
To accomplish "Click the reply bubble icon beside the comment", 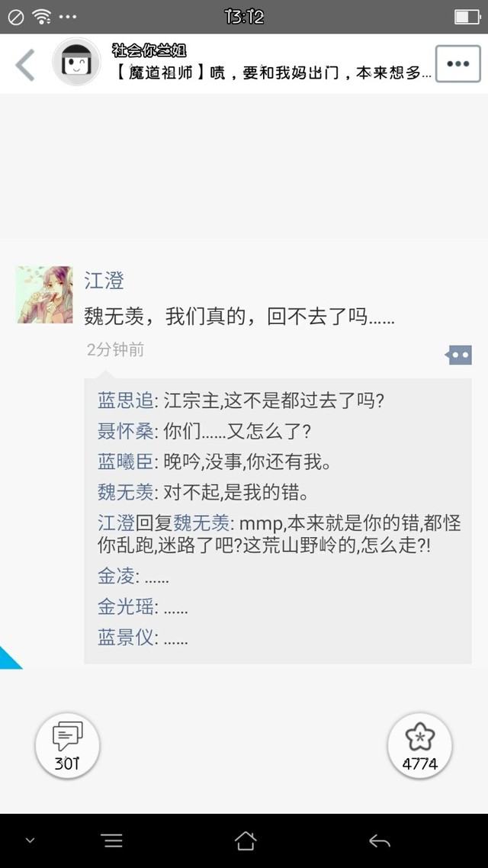I will [x=459, y=355].
